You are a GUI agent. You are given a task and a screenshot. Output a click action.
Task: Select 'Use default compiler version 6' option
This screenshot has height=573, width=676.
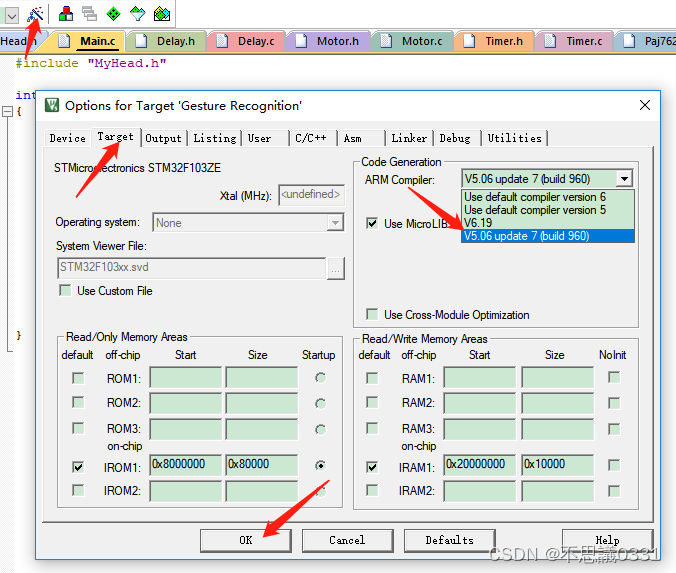[x=548, y=197]
